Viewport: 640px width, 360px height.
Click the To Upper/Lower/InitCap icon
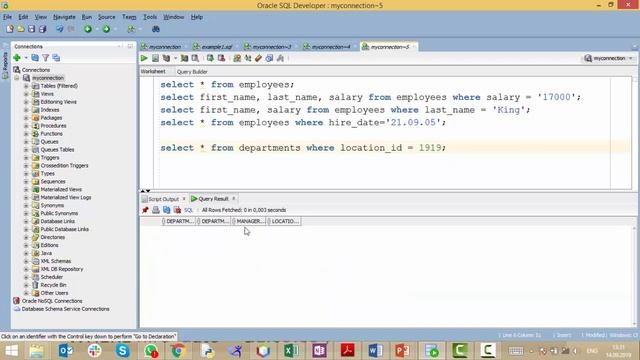pos(248,58)
